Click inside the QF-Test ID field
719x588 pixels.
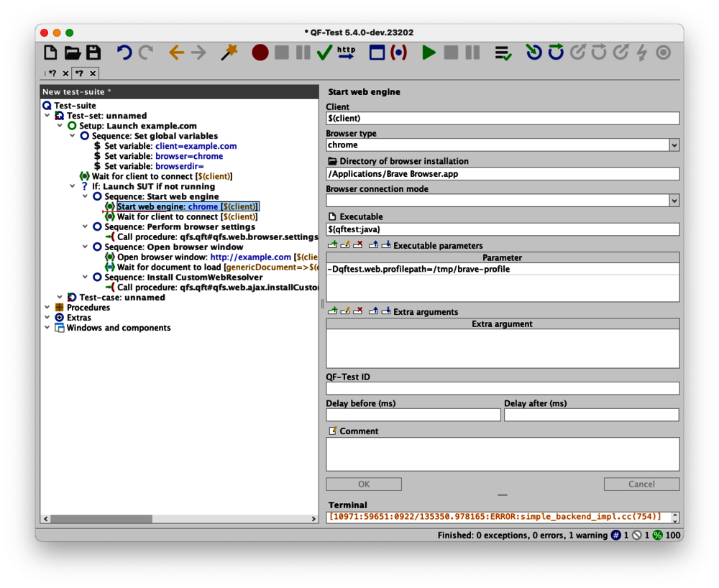502,388
